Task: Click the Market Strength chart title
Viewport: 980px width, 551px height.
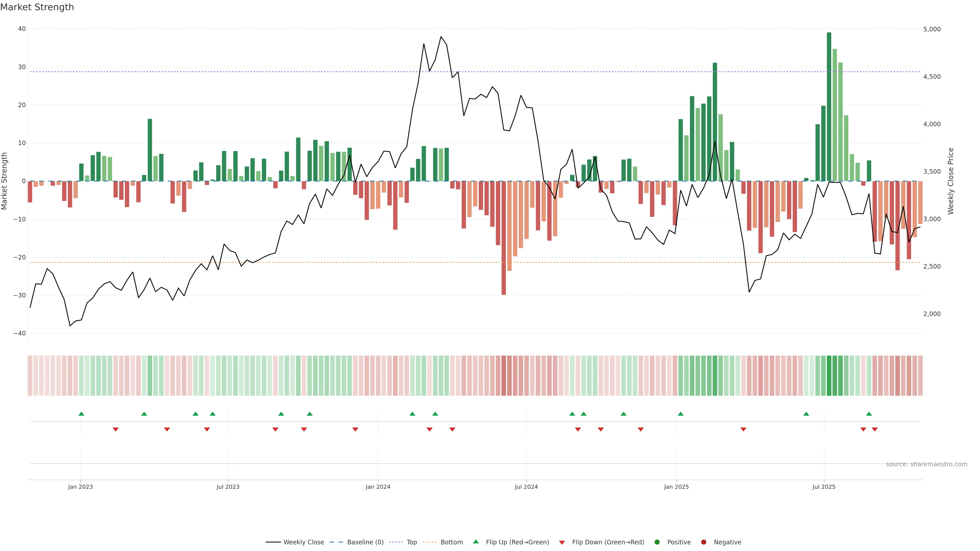Action: click(37, 7)
